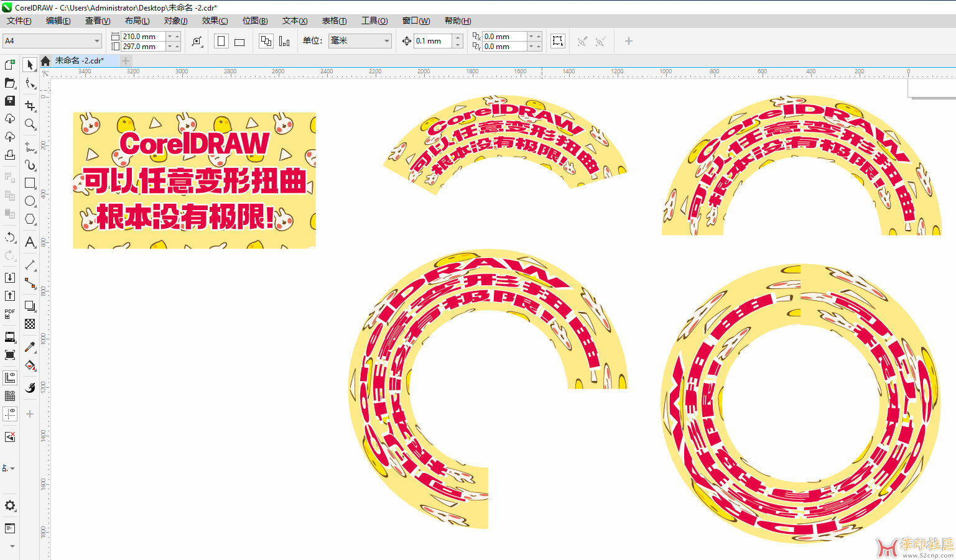Image resolution: width=956 pixels, height=560 pixels.
Task: Open the 工具(O) menu
Action: tap(374, 21)
